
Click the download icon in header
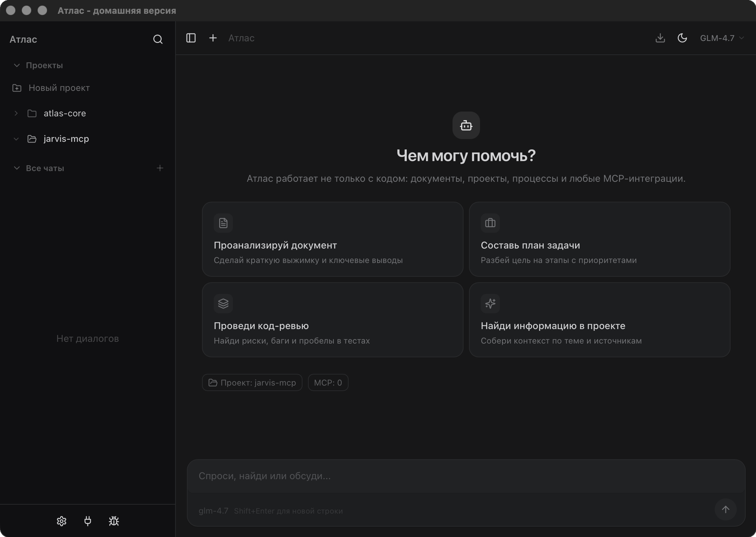(660, 38)
